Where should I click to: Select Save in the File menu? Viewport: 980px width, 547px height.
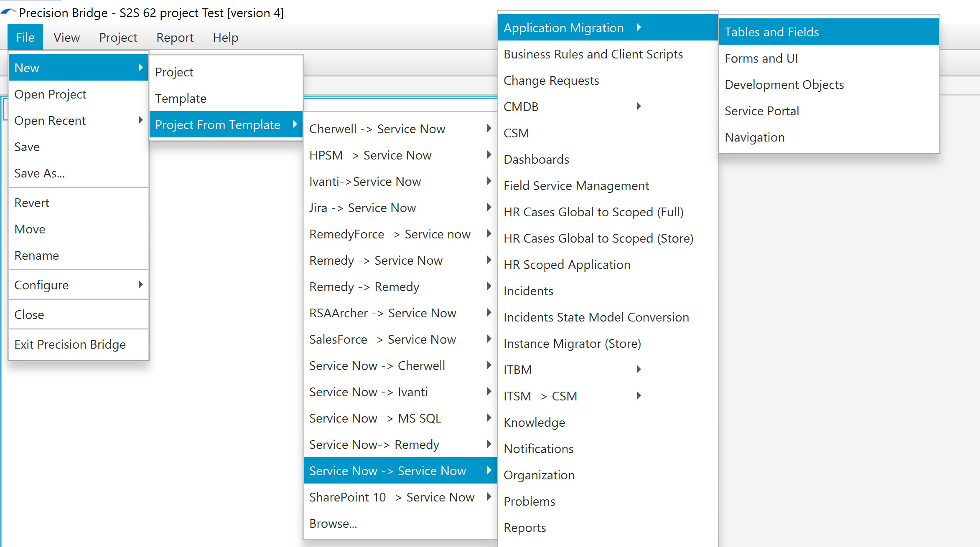click(79, 147)
